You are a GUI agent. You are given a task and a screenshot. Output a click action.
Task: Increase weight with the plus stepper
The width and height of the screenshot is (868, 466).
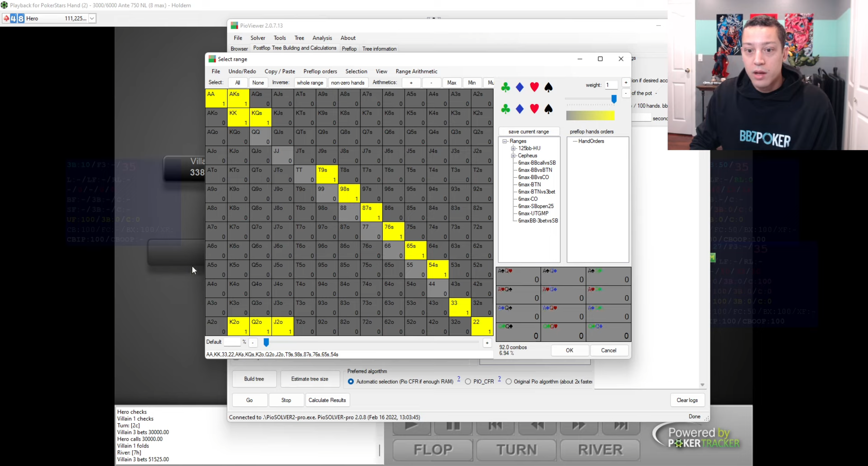pyautogui.click(x=626, y=82)
